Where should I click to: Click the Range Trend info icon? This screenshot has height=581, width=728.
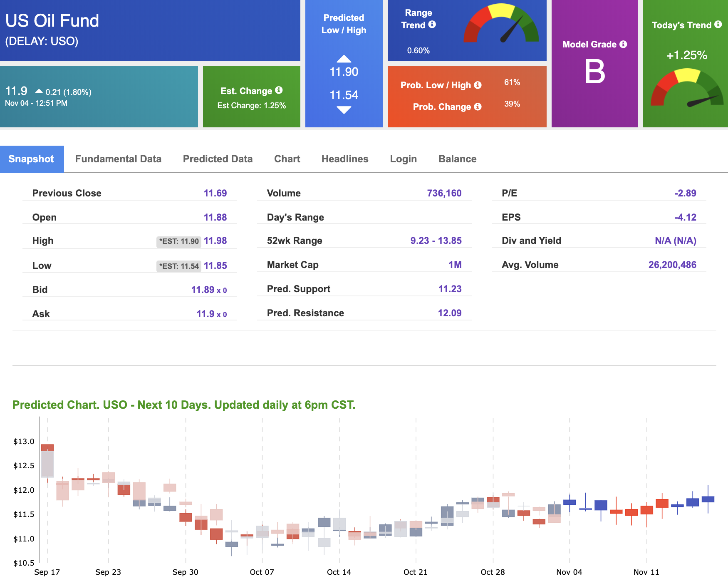click(x=432, y=25)
